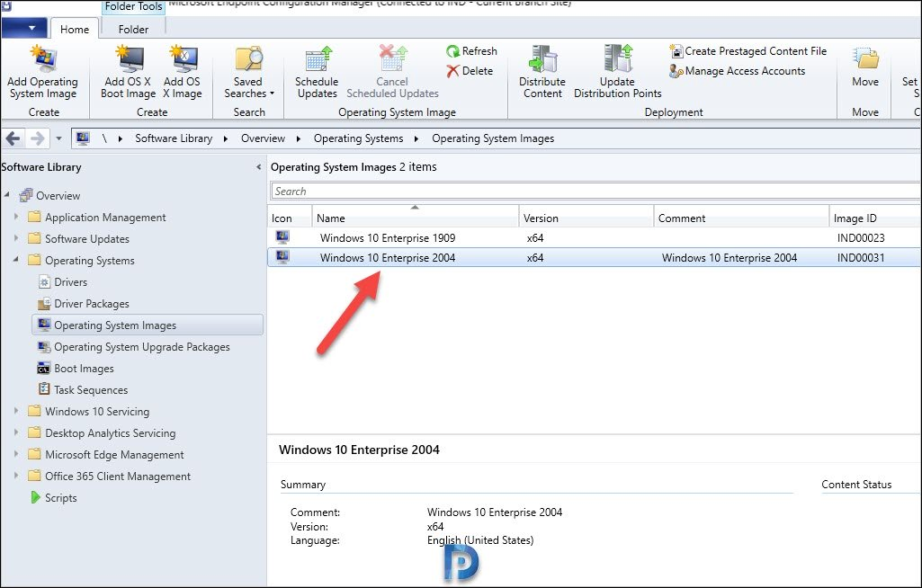
Task: Click the Add Operating System Image icon
Action: pos(43,58)
